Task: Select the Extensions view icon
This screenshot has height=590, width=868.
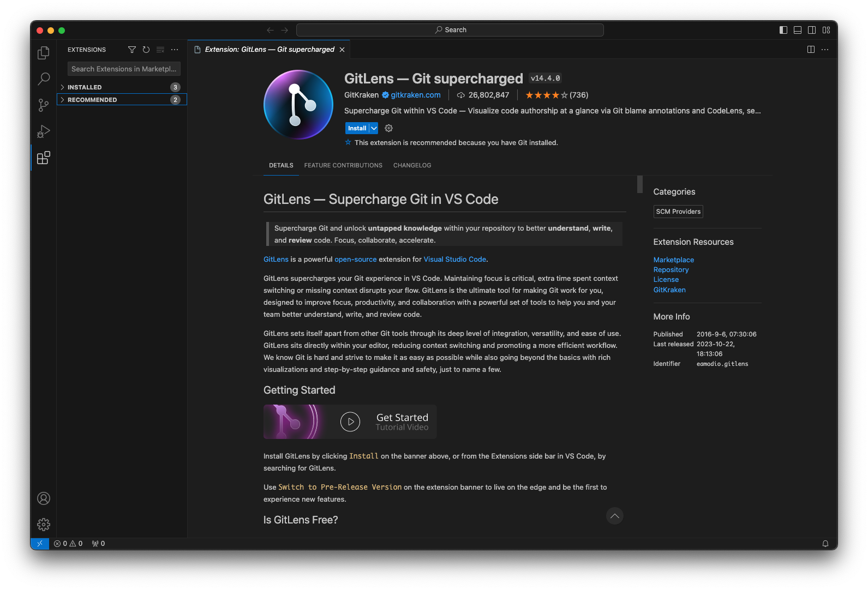Action: coord(44,158)
